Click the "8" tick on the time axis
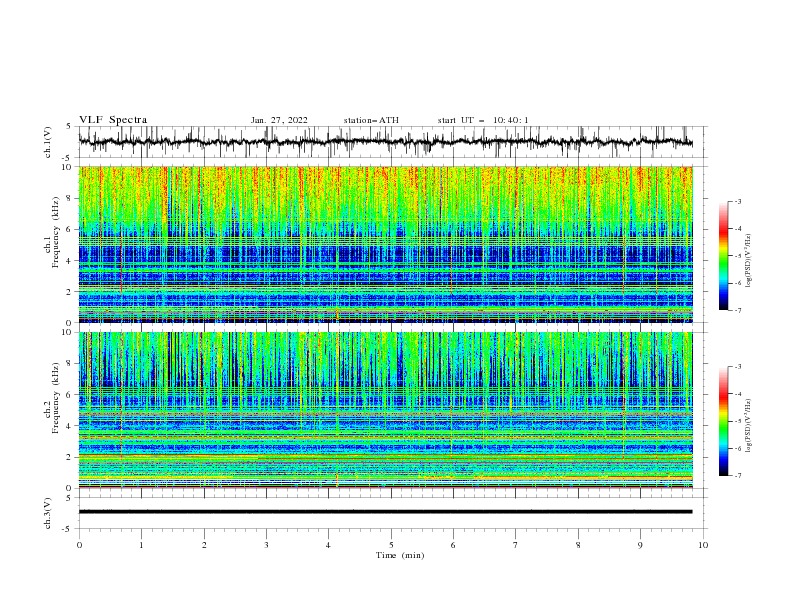 click(x=578, y=545)
